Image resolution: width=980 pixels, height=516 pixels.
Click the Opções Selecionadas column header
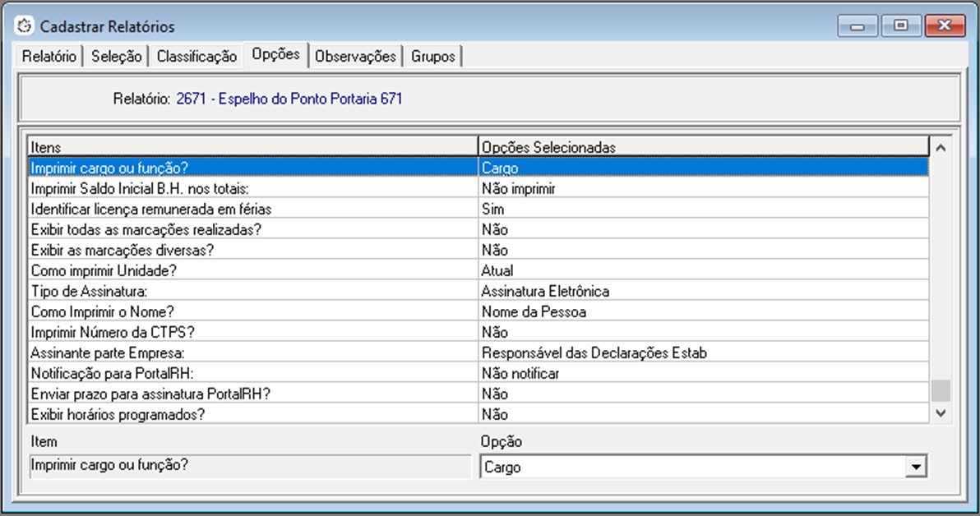(703, 147)
